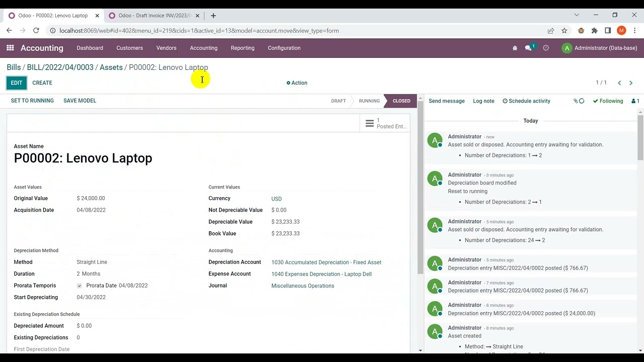Close the Lenovo Laptop browser tab

97,16
